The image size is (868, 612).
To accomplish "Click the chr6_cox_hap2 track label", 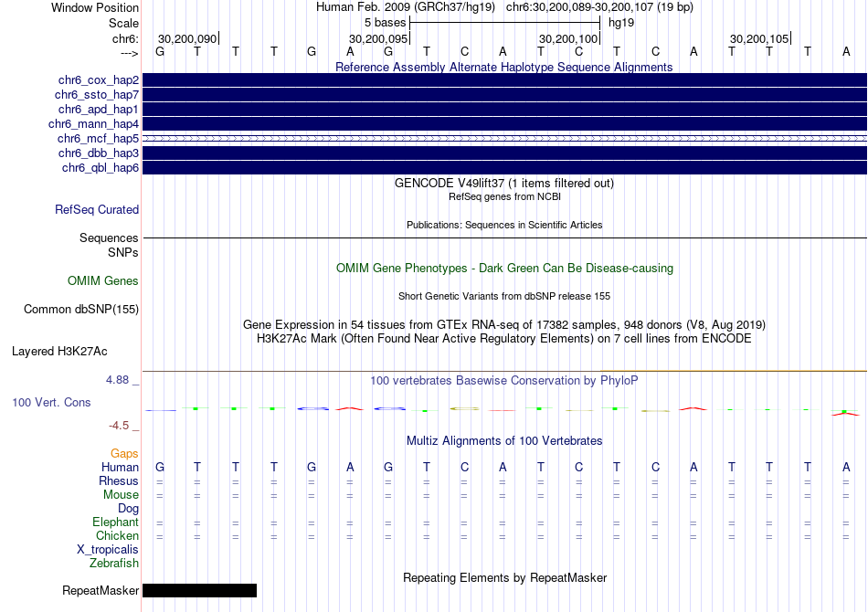I will pos(99,80).
